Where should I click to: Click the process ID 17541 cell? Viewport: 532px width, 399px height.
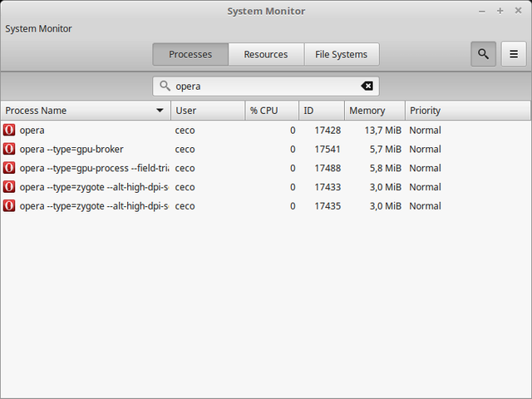[x=328, y=150]
